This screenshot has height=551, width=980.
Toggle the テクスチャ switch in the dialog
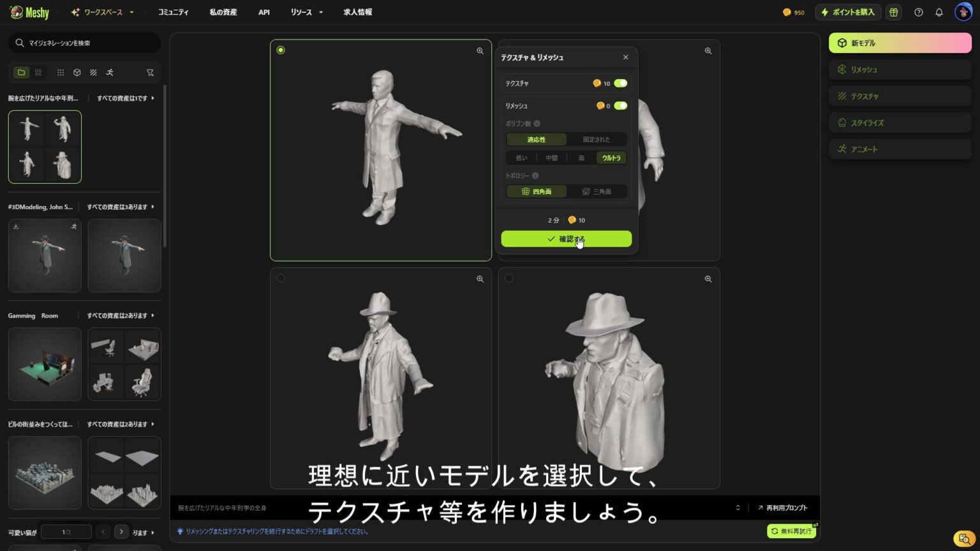click(620, 83)
